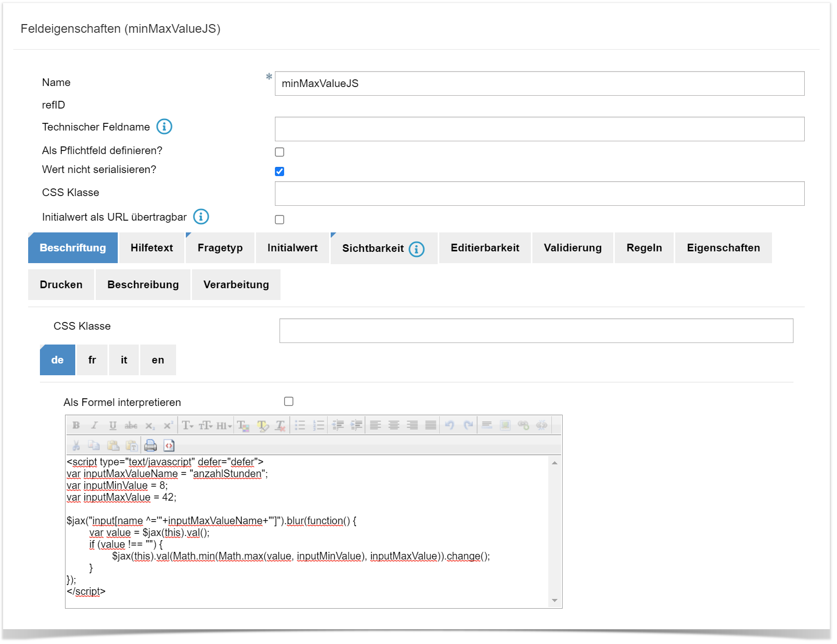Screen dimensions: 837x644
Task: Switch to the Validierung tab
Action: [x=572, y=248]
